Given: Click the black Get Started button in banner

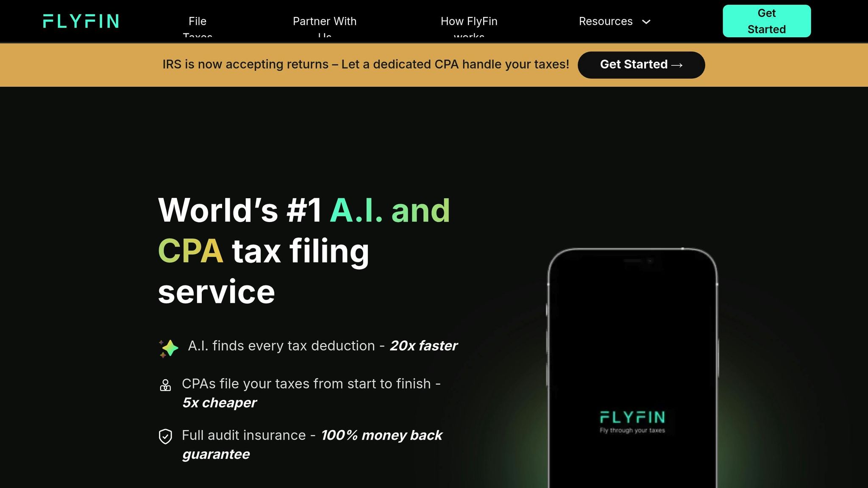Looking at the screenshot, I should point(641,65).
